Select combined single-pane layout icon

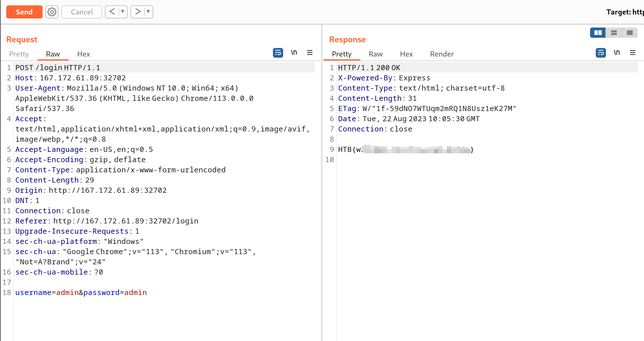pos(630,33)
